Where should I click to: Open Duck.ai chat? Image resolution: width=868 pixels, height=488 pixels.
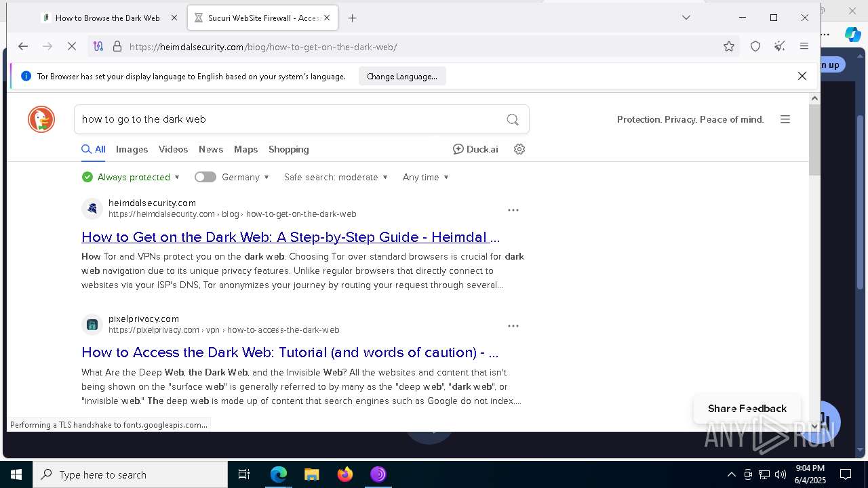click(x=475, y=149)
